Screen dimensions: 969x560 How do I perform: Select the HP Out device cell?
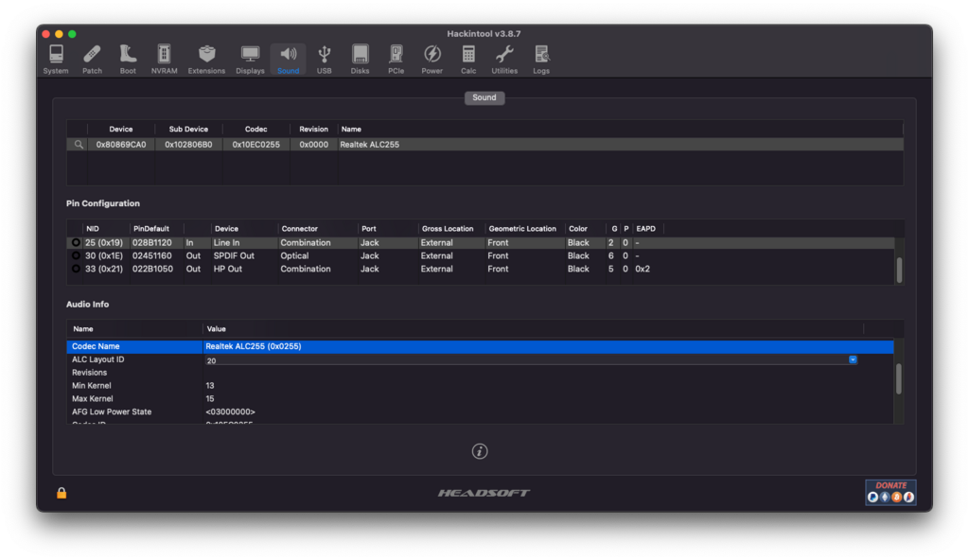[227, 269]
